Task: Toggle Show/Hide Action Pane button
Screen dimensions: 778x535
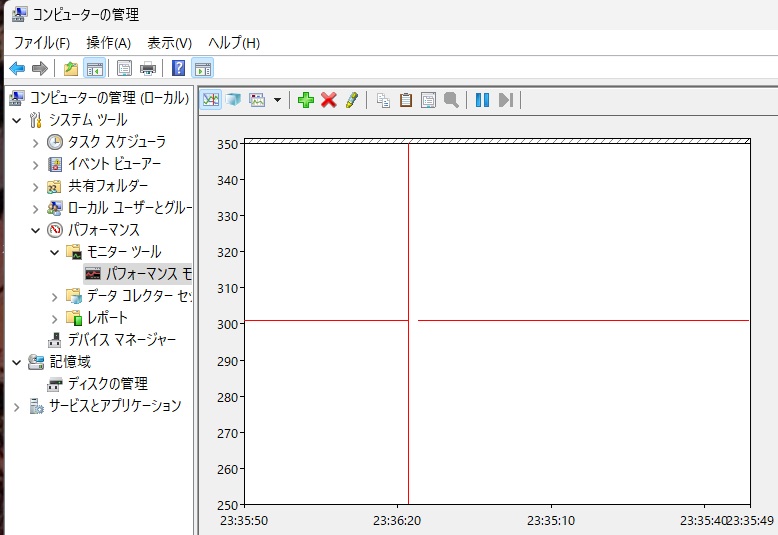Action: 203,68
